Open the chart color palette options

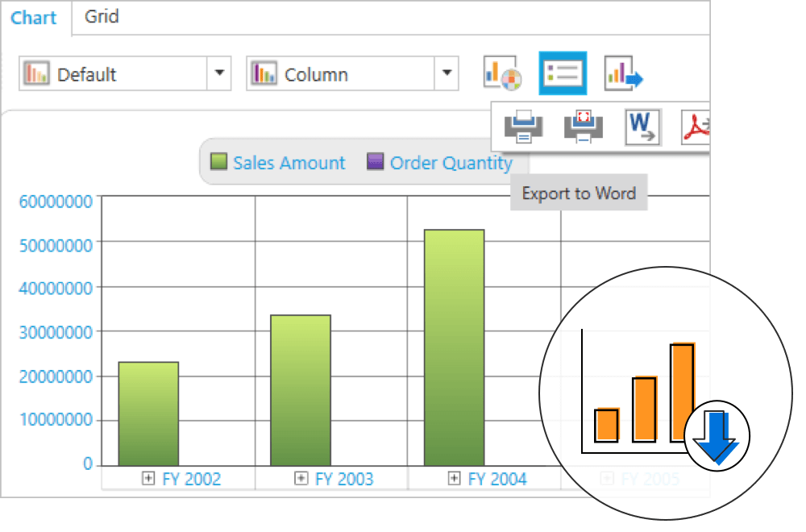pyautogui.click(x=502, y=73)
